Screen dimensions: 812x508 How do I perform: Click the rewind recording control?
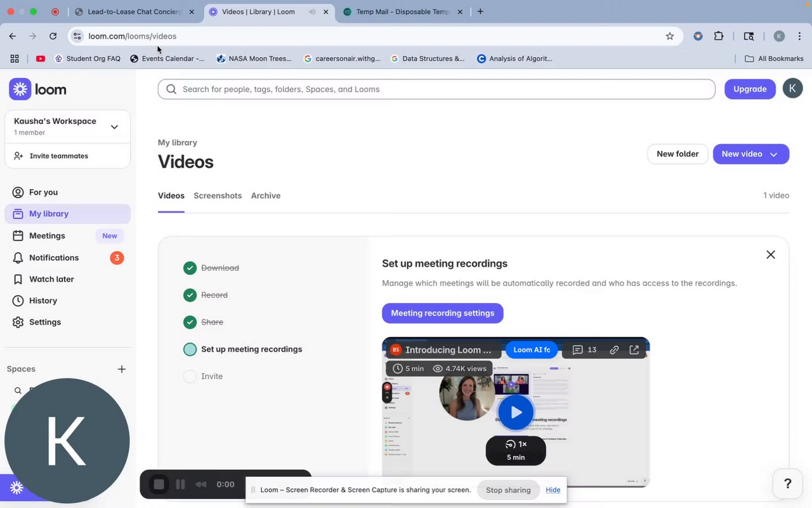(x=201, y=485)
